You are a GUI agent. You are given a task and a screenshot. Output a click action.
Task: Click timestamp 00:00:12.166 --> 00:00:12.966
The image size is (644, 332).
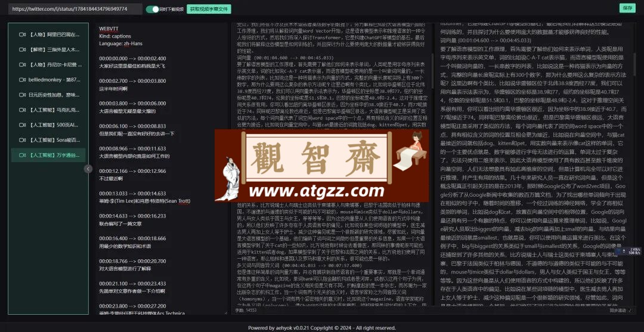click(x=132, y=170)
